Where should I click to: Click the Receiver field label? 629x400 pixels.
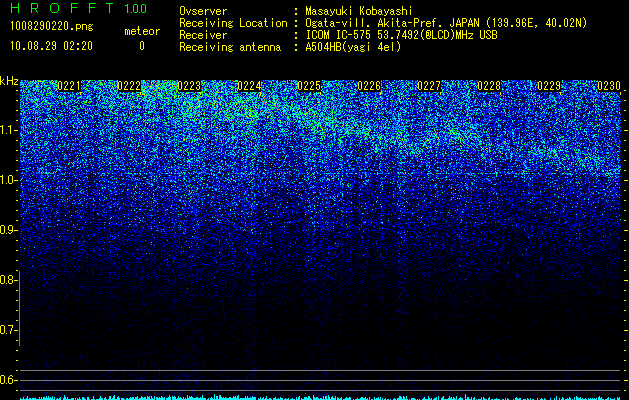click(203, 35)
